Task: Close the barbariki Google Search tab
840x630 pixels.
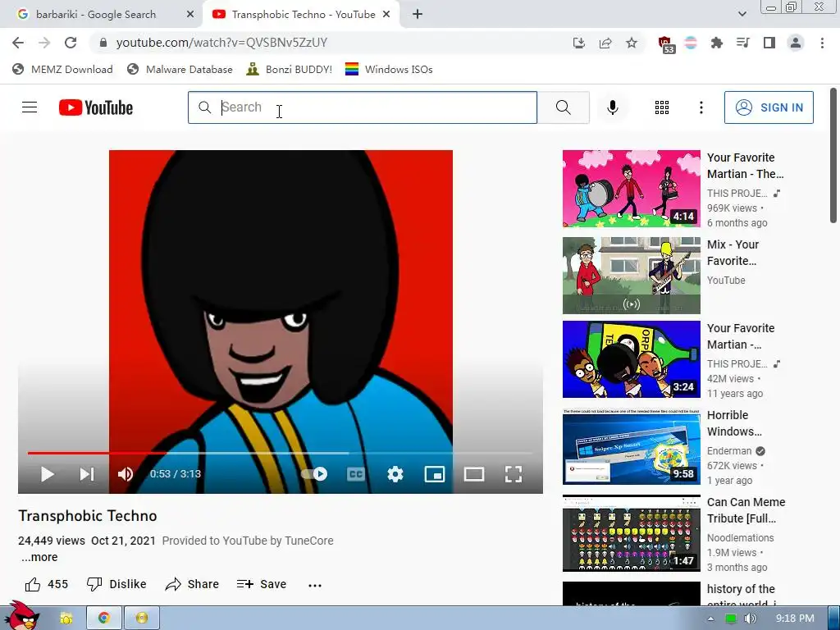Action: (x=190, y=15)
